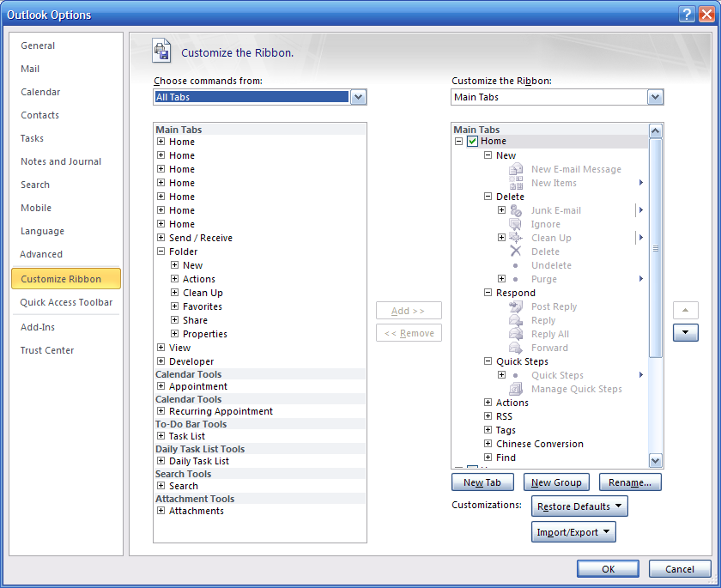Click the Junk E-mail icon
The width and height of the screenshot is (721, 588).
(516, 210)
